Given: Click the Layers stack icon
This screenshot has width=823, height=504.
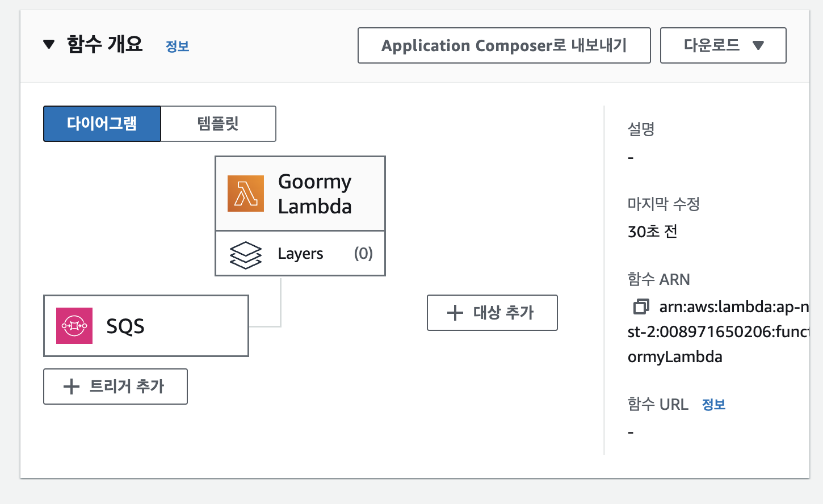Looking at the screenshot, I should click(x=245, y=254).
